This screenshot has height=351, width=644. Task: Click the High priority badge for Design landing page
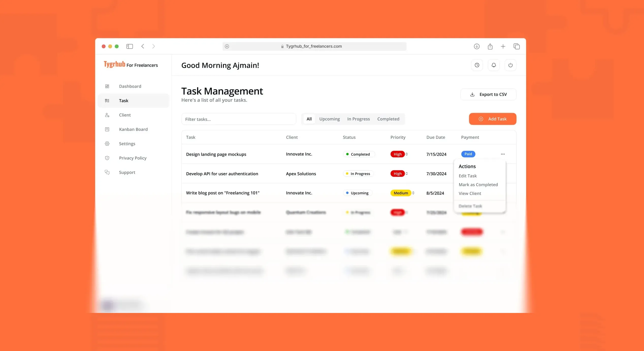[x=397, y=154]
